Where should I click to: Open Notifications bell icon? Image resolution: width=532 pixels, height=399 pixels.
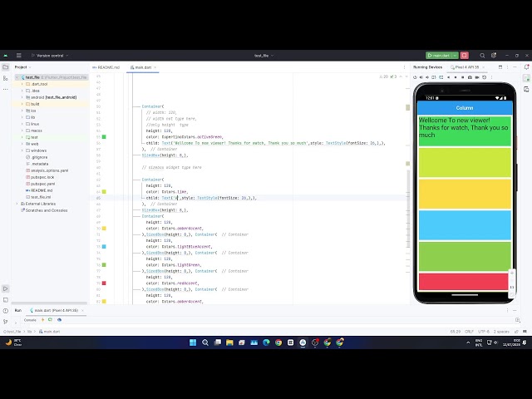pos(526,67)
